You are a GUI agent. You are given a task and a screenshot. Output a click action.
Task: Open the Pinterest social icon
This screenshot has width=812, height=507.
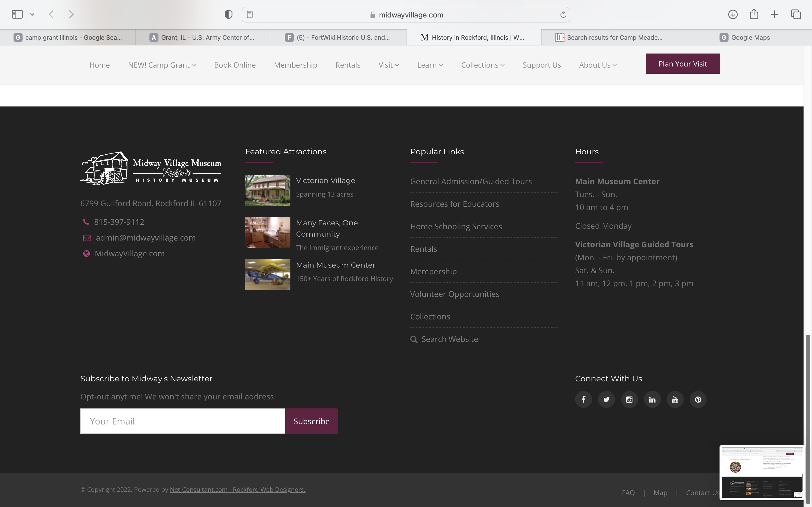[698, 399]
